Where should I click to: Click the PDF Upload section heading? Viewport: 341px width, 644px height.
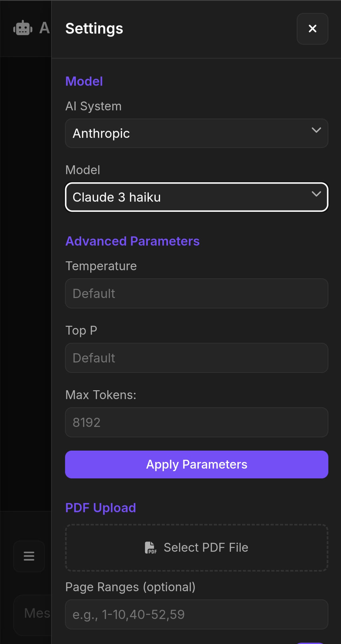point(100,508)
